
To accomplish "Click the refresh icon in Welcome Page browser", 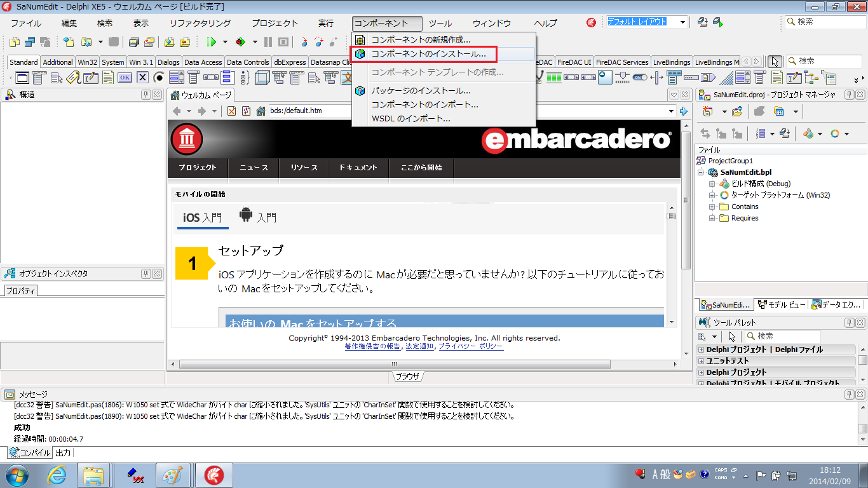I will tap(246, 111).
